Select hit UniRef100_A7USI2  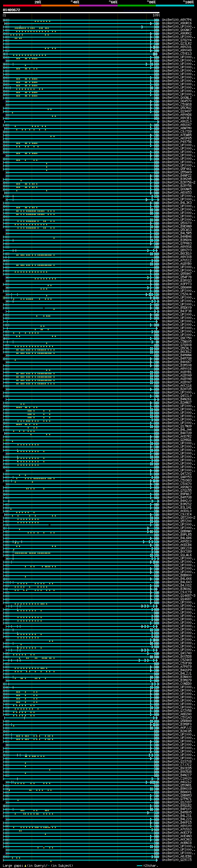click(x=177, y=260)
